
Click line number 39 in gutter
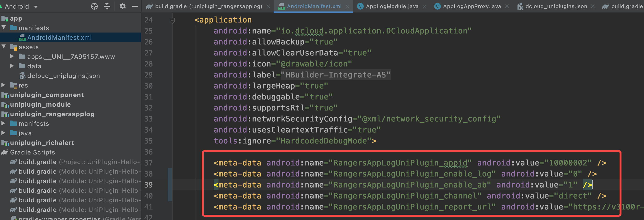click(x=149, y=185)
